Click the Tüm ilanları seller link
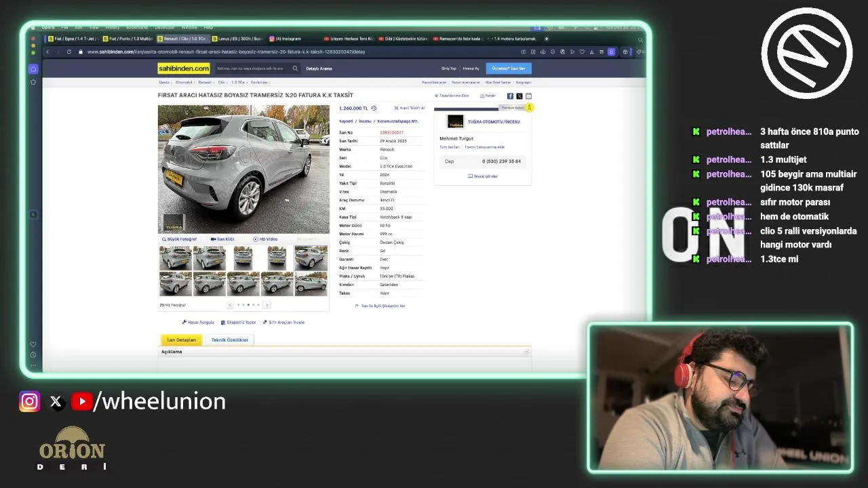The image size is (868, 488). pyautogui.click(x=450, y=147)
